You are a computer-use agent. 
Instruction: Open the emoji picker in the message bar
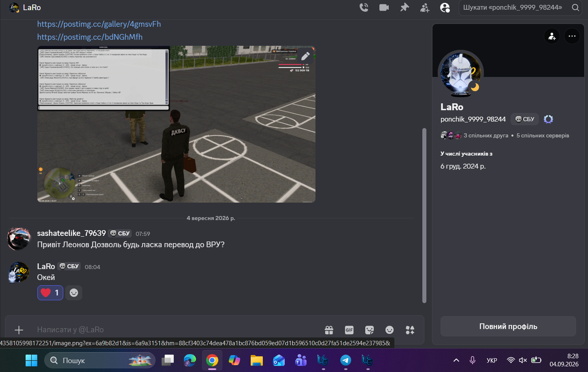[x=390, y=330]
